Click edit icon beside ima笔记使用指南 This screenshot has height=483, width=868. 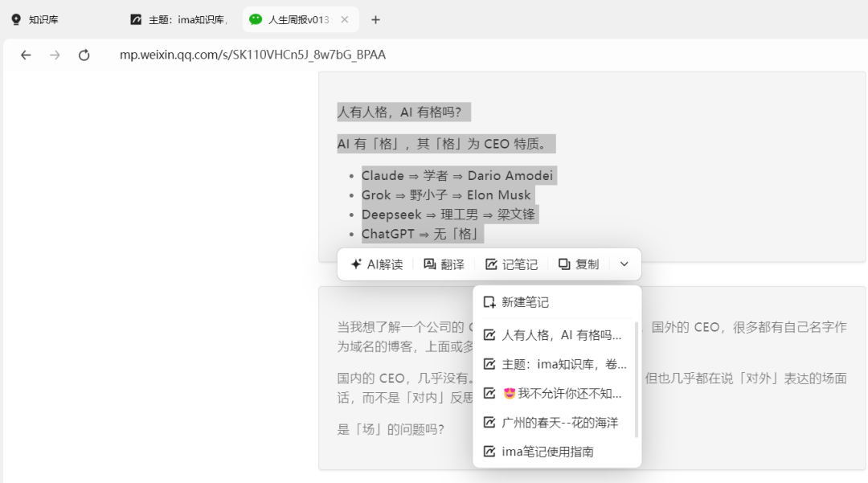489,452
